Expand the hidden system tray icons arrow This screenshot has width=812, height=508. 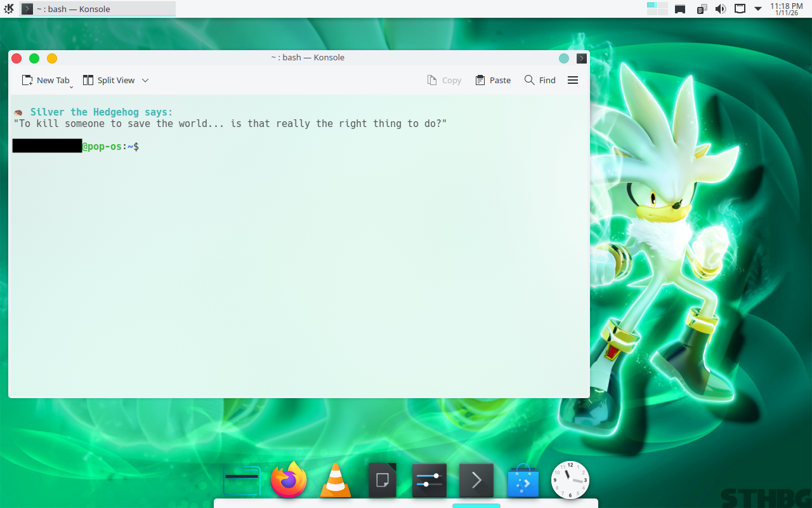click(x=757, y=9)
